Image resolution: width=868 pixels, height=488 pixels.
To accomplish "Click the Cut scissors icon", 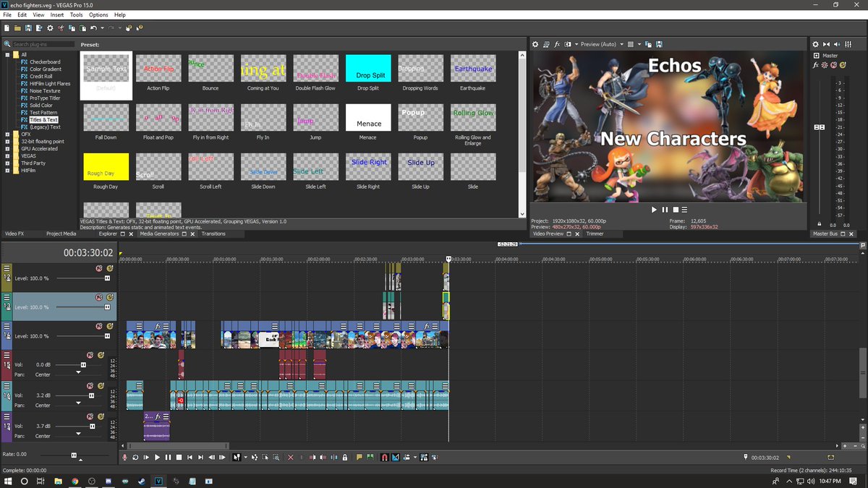I will [x=61, y=28].
